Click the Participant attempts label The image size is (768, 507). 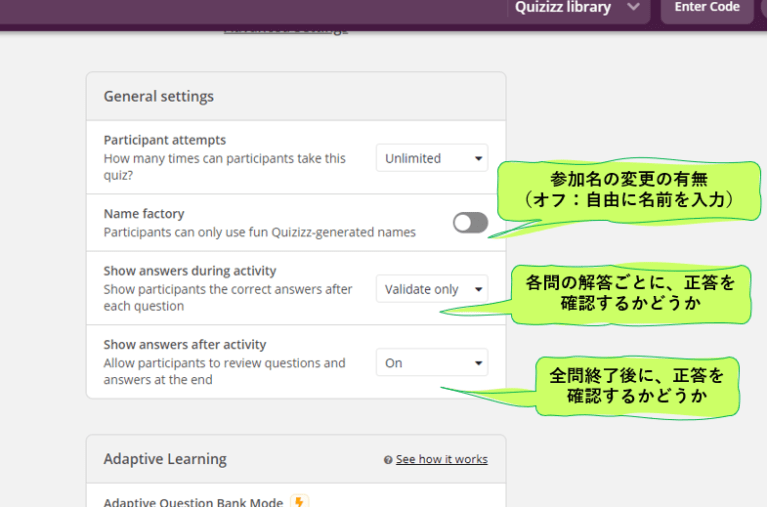(x=165, y=140)
